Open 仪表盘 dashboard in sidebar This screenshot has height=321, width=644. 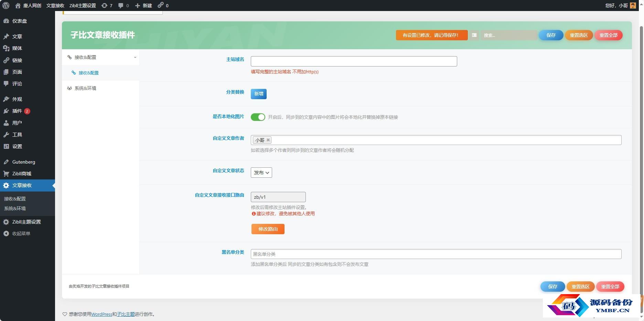pos(28,21)
